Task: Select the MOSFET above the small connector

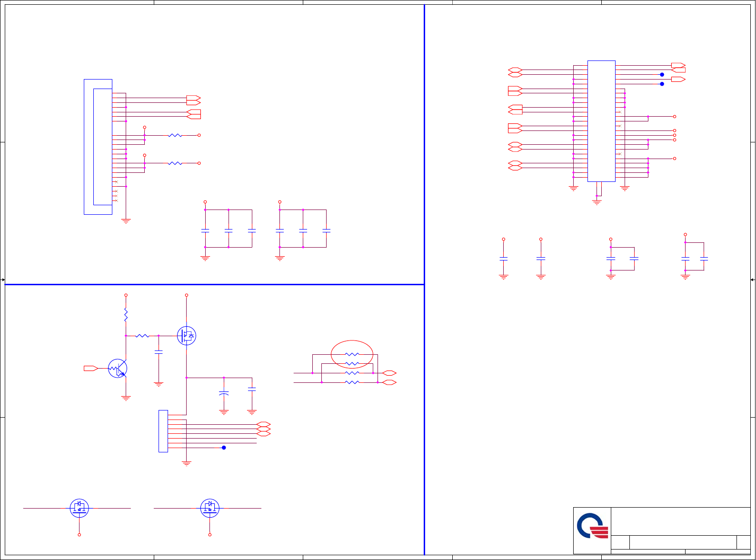Action: [186, 336]
